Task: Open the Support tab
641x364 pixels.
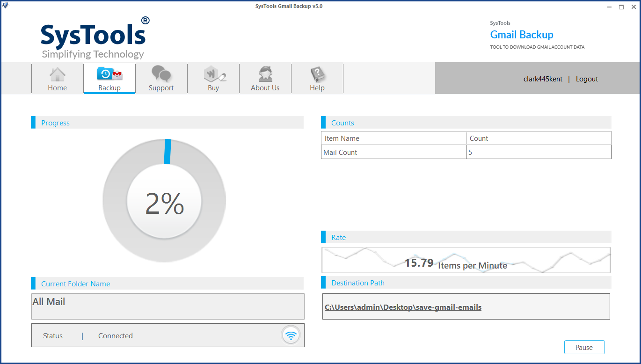Action: [161, 79]
